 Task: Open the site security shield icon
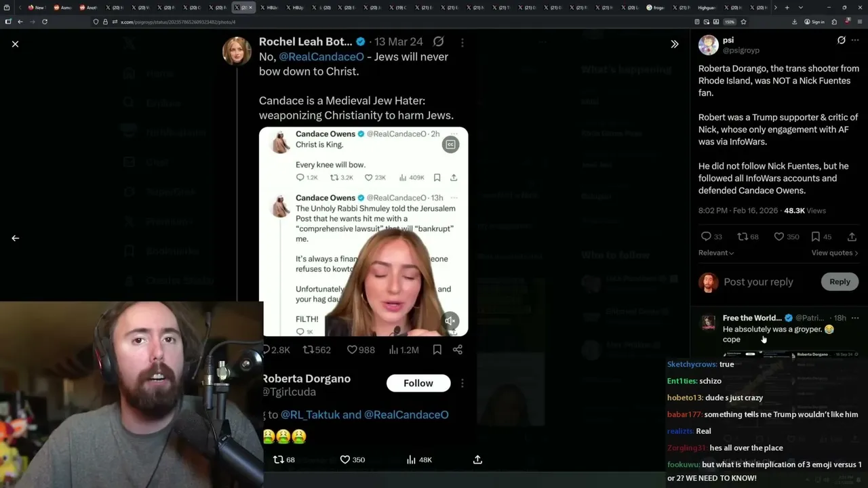click(96, 22)
